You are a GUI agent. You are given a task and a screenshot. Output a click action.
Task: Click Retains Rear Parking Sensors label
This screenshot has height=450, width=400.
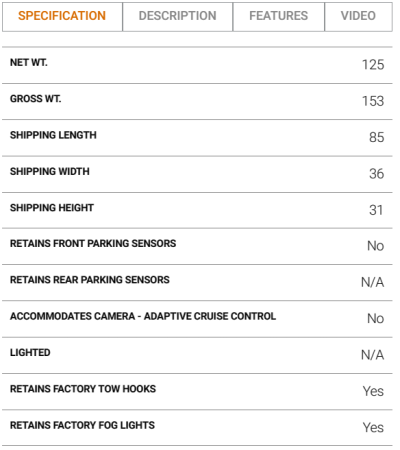(x=90, y=280)
